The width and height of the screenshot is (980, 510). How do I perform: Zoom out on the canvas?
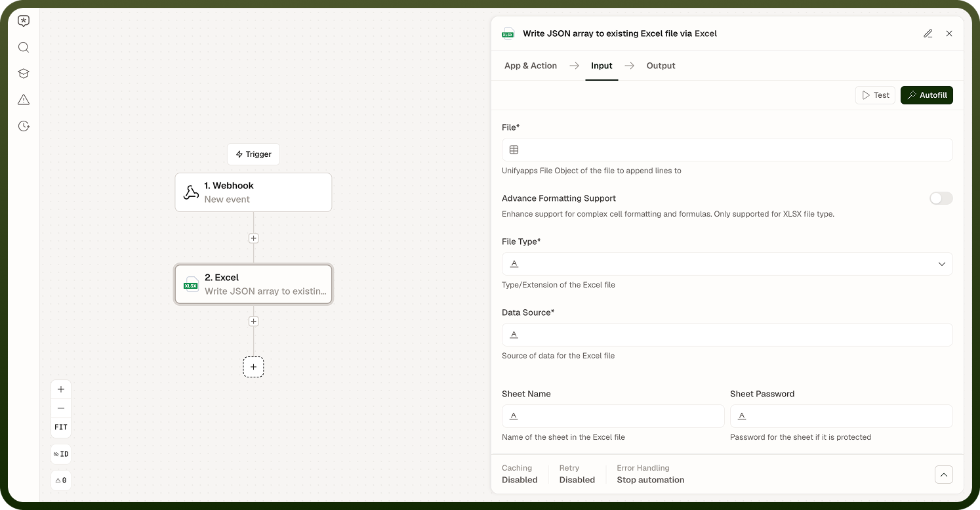pos(61,408)
